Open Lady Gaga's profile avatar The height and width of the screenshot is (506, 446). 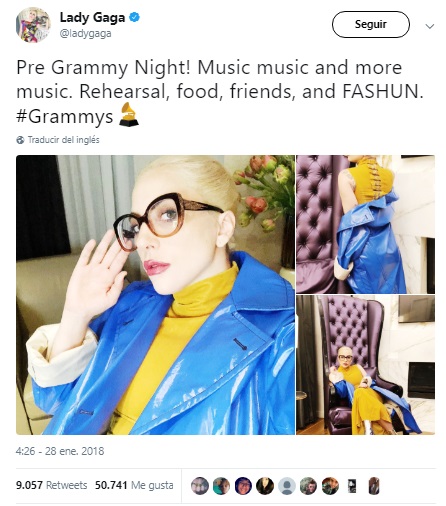click(33, 25)
